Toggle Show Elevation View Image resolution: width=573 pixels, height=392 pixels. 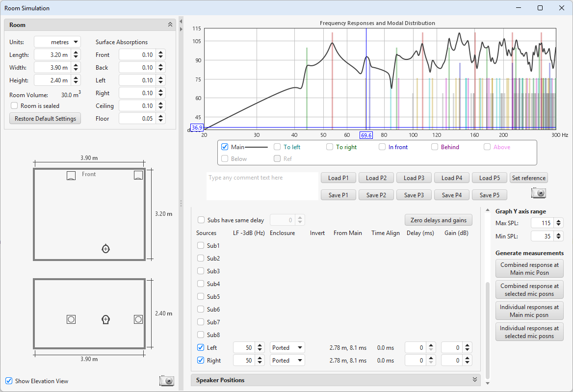(x=9, y=381)
